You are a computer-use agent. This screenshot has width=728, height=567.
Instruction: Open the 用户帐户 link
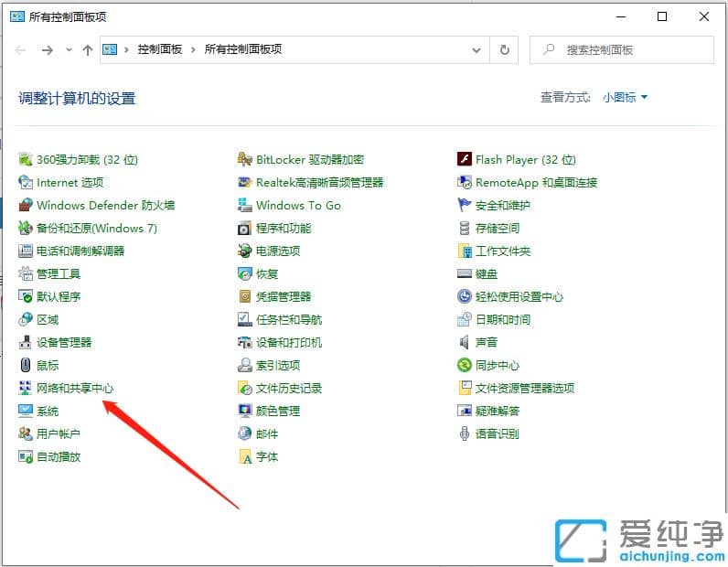pyautogui.click(x=59, y=434)
